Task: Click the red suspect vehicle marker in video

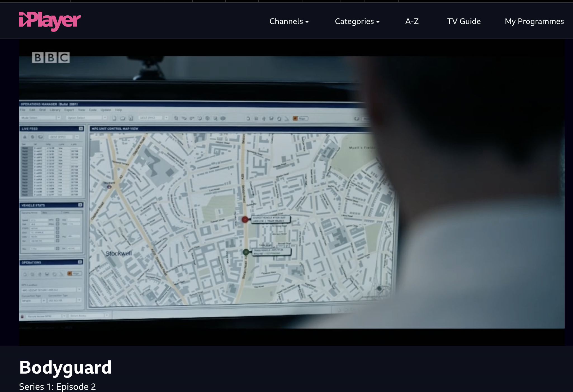Action: tap(245, 219)
